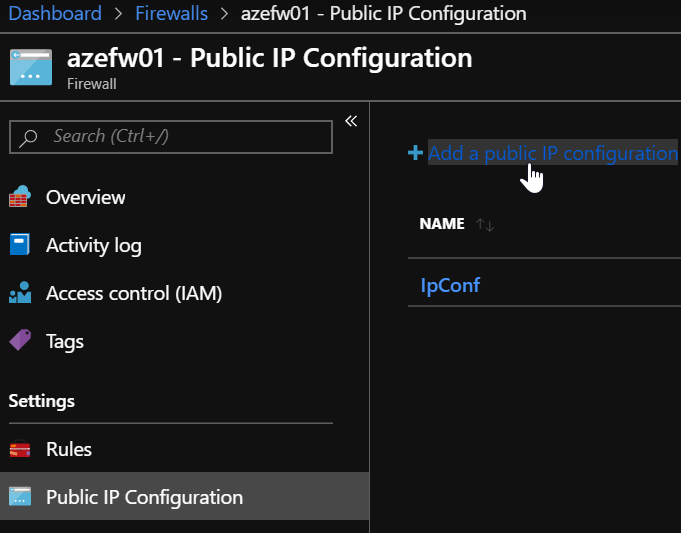The image size is (681, 533).
Task: Select Access control (IAM) in sidebar
Action: click(x=134, y=293)
